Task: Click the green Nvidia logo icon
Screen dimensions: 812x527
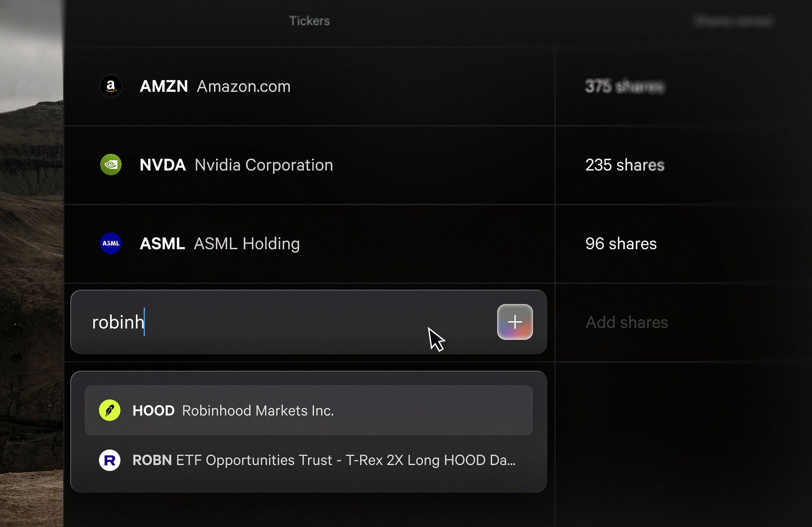Action: (x=111, y=165)
